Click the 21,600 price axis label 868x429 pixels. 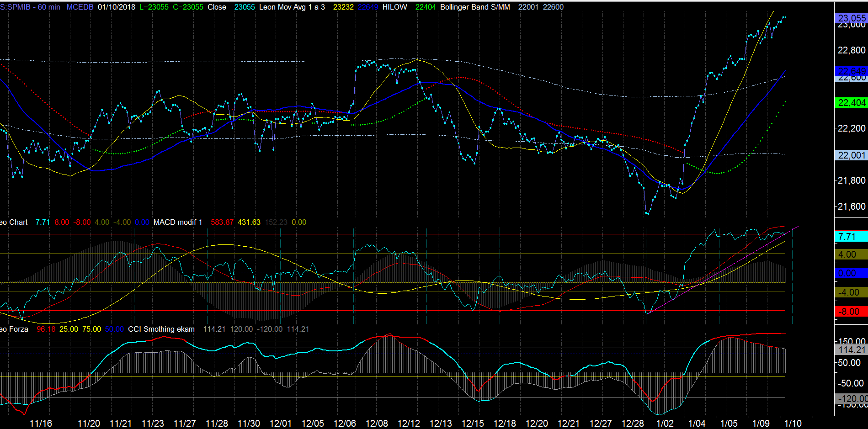(851, 207)
